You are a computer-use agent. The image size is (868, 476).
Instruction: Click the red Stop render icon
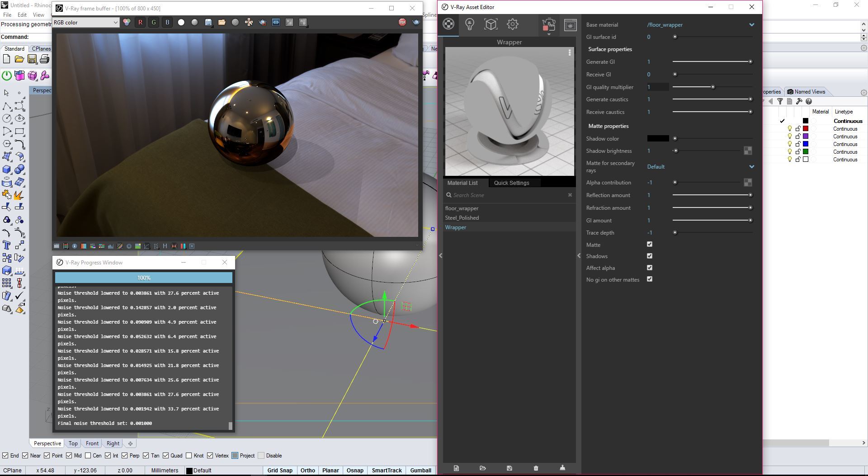click(x=402, y=22)
